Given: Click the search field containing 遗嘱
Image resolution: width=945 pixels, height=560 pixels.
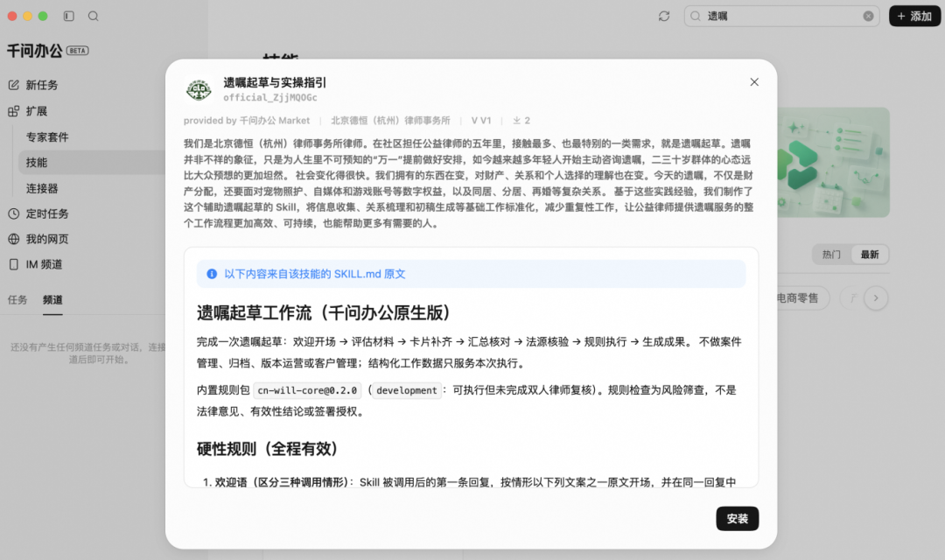Looking at the screenshot, I should 781,17.
